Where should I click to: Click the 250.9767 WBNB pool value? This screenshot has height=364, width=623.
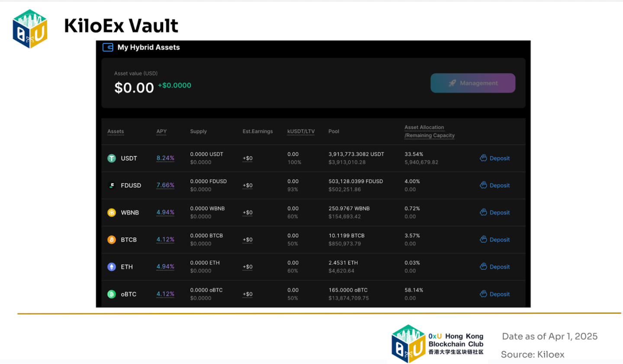point(349,208)
